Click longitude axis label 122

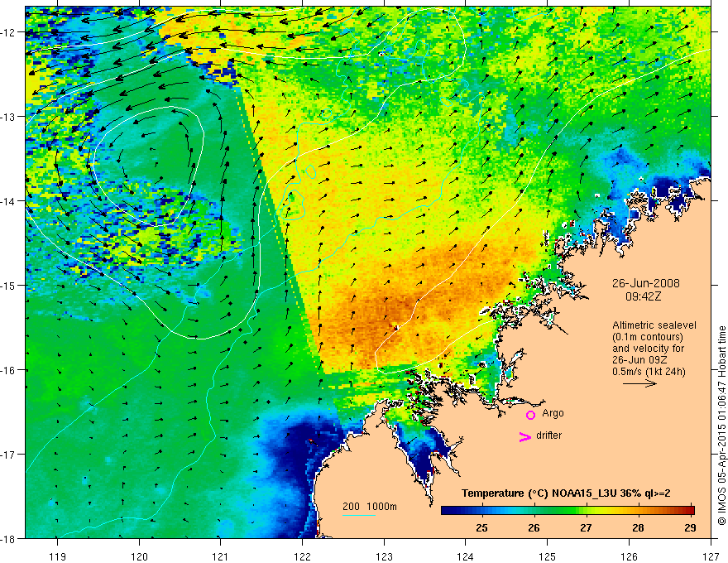coord(302,556)
